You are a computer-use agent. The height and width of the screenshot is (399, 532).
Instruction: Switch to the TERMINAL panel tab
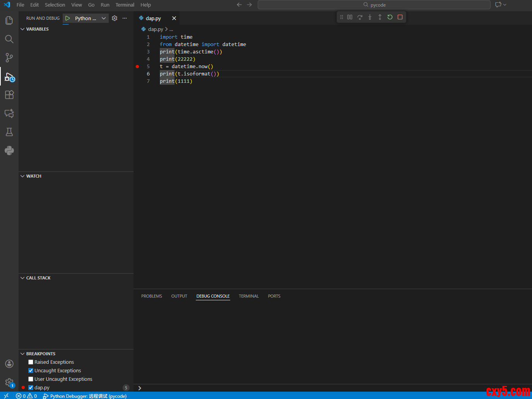248,296
